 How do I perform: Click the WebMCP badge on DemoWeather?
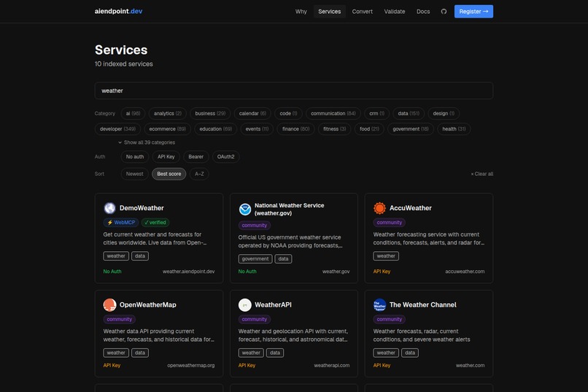[121, 223]
